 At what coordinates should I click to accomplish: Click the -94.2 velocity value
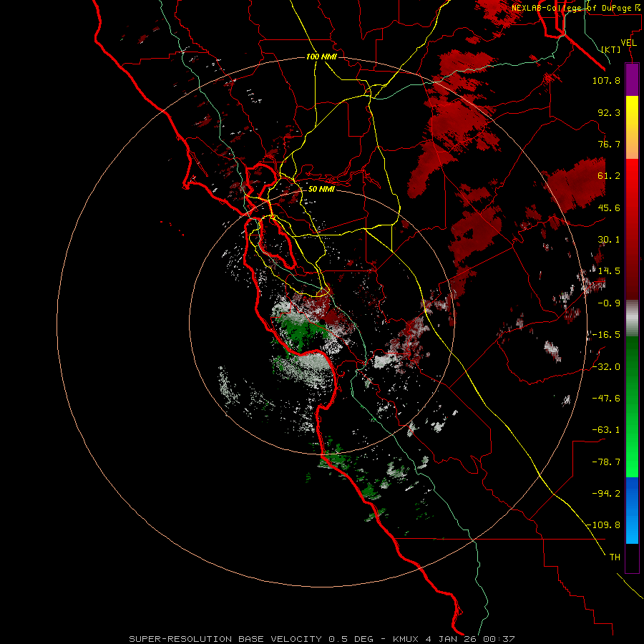[x=606, y=494]
